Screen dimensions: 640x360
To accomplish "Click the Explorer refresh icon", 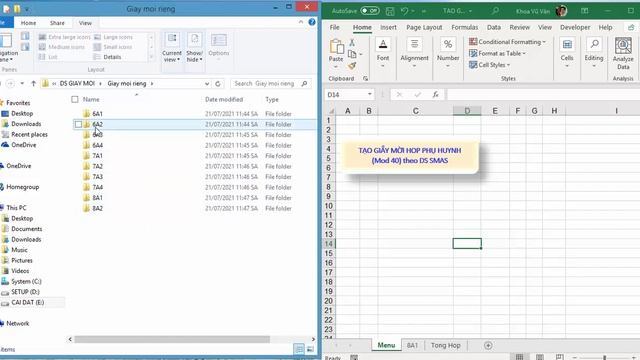I will click(x=218, y=84).
